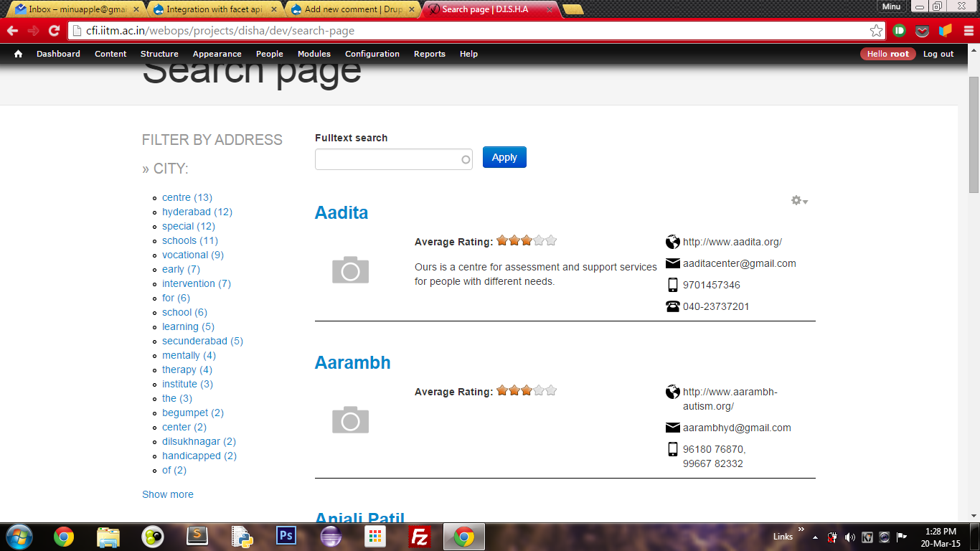
Task: Open the Structure admin menu
Action: click(159, 54)
